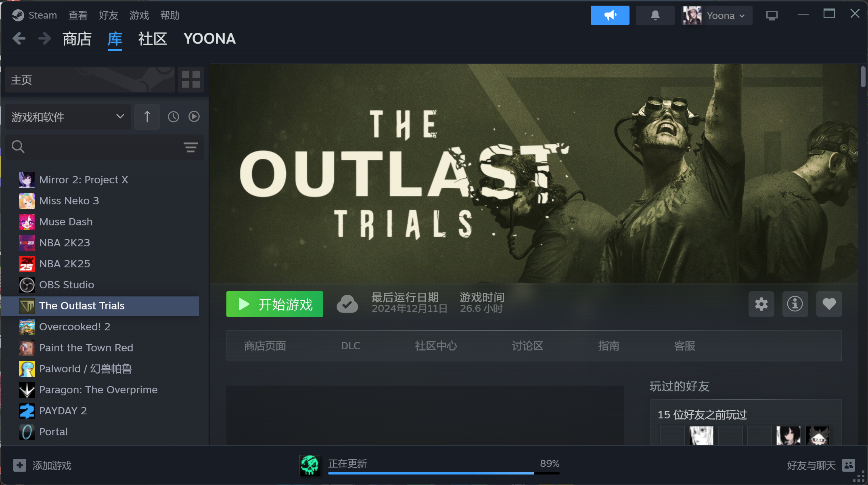Switch library to grid collections view
The height and width of the screenshot is (485, 868).
click(x=191, y=79)
